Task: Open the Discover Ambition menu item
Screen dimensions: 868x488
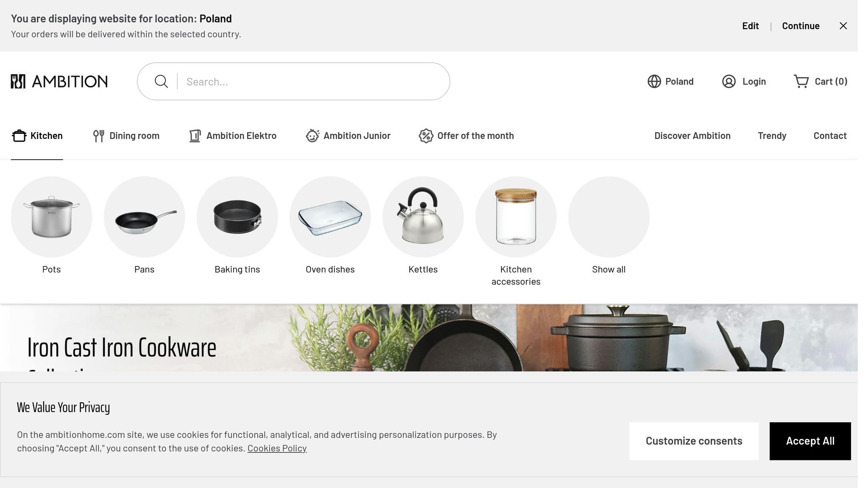Action: coord(692,136)
